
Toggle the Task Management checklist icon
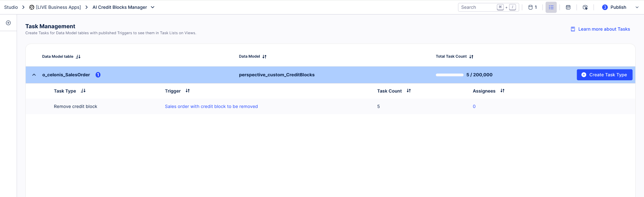coord(551,7)
